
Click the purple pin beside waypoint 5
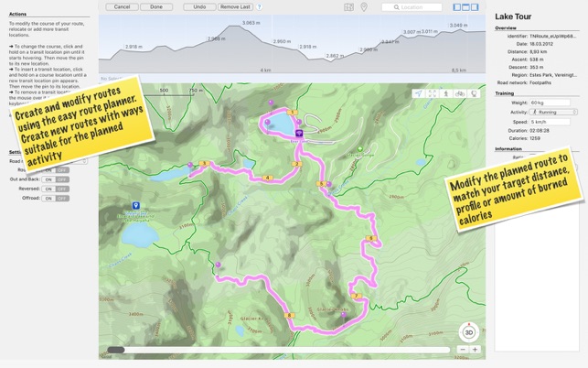pyautogui.click(x=329, y=184)
